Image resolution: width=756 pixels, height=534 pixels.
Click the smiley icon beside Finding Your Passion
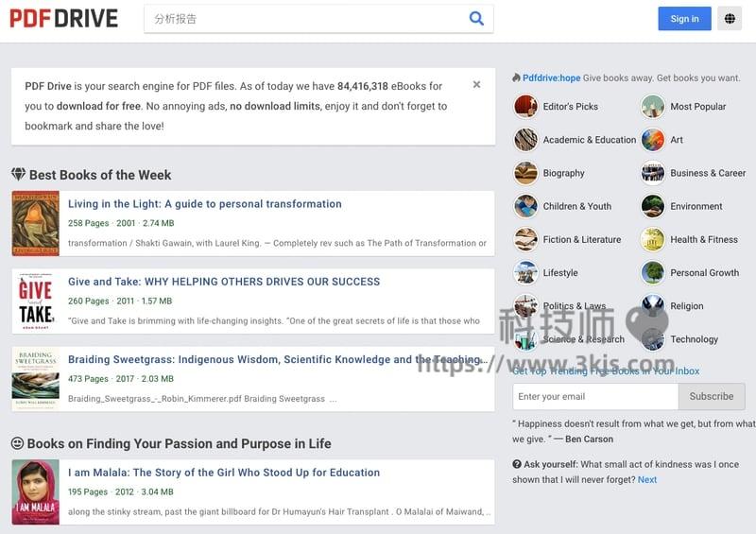pyautogui.click(x=17, y=443)
